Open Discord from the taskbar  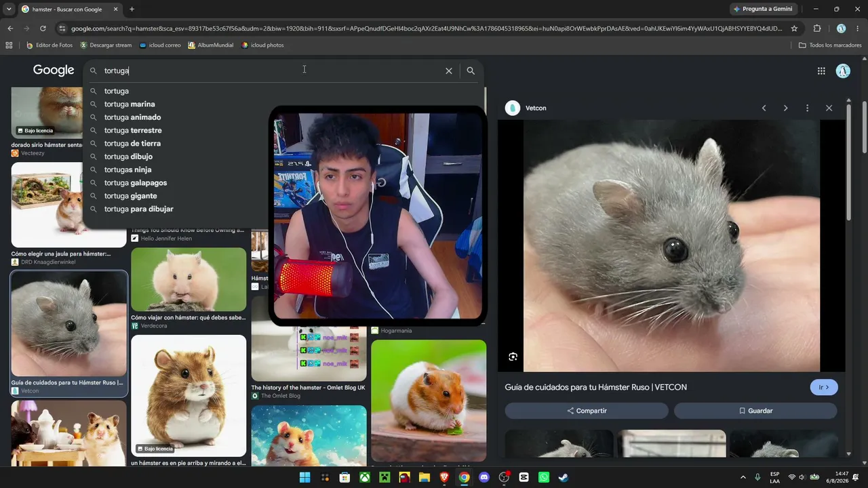click(x=484, y=477)
